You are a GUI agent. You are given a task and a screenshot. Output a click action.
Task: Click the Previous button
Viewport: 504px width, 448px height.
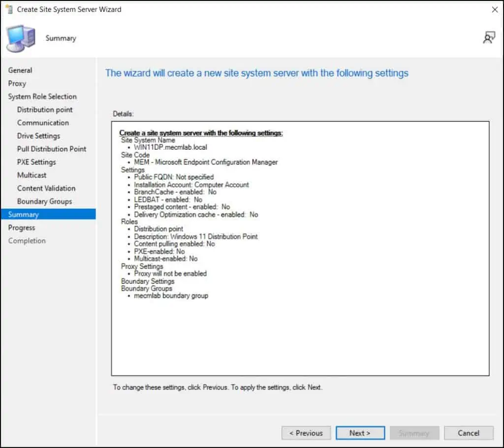coord(306,433)
